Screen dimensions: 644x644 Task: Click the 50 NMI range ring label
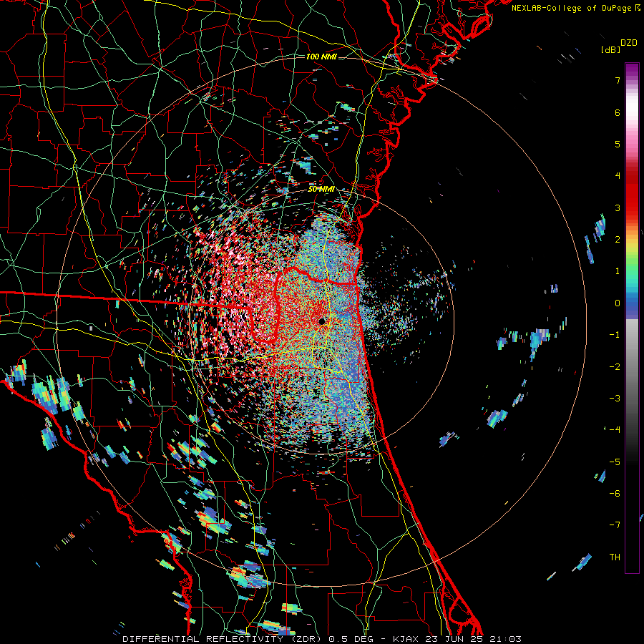point(321,190)
